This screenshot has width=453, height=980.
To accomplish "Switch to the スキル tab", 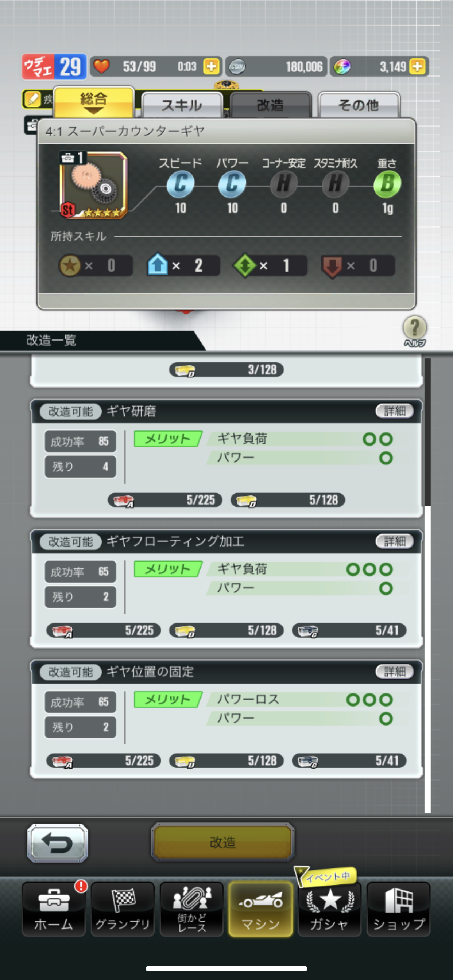I will coord(182,105).
